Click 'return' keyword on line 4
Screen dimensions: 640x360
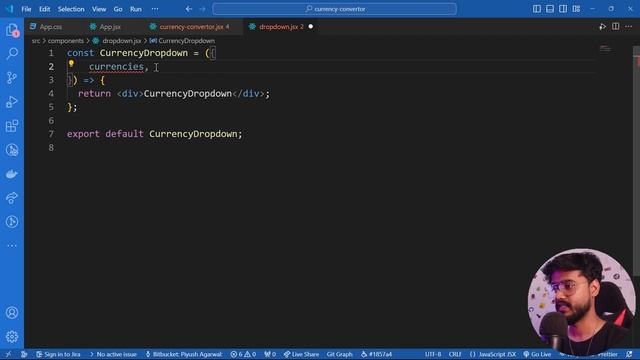click(94, 93)
